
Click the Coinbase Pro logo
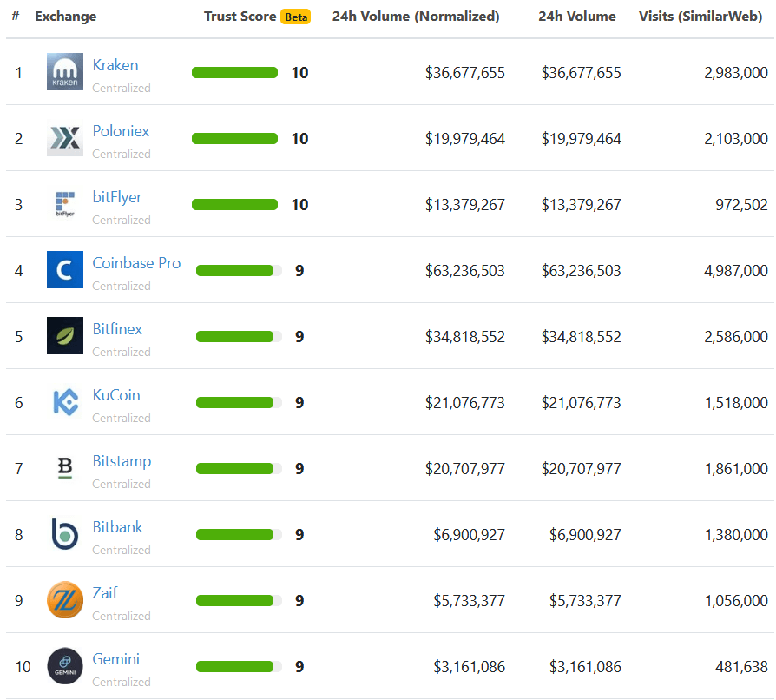(65, 270)
